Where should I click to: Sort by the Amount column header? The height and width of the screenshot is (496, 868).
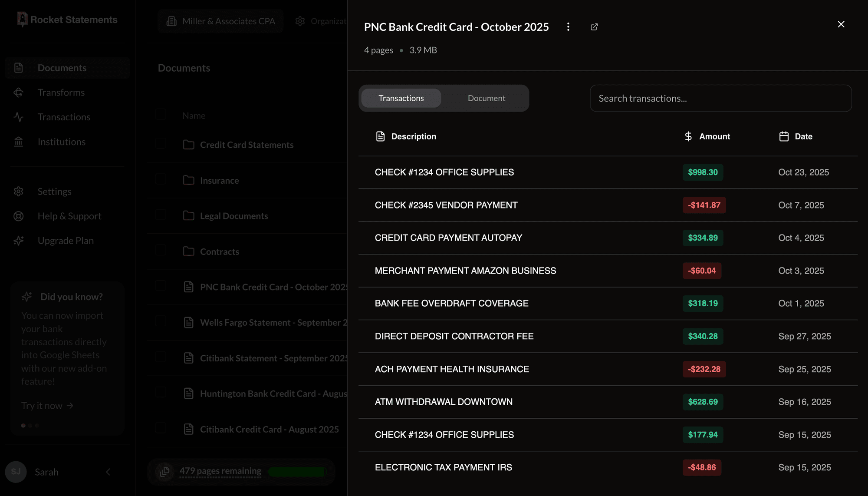pyautogui.click(x=714, y=136)
